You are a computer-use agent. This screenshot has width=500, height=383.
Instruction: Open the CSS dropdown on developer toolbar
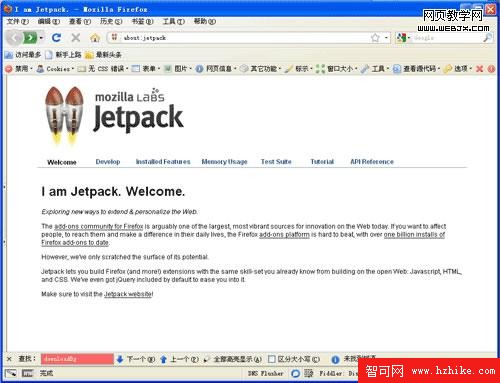point(103,69)
